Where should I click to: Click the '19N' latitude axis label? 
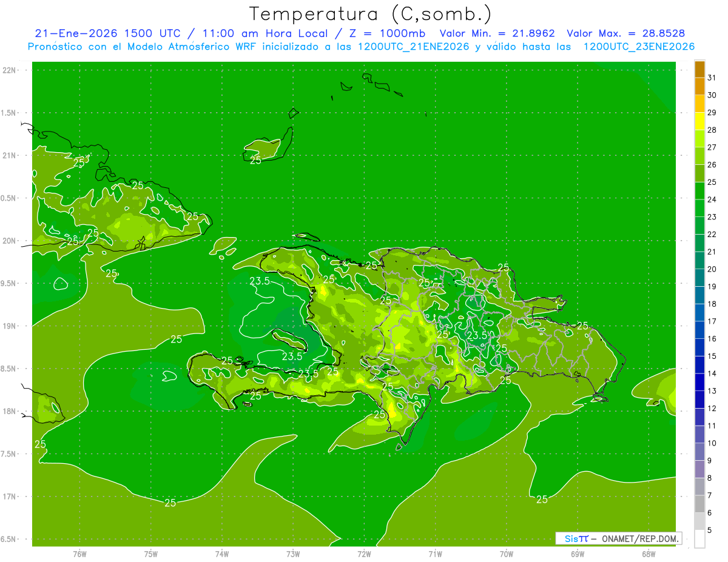pos(10,326)
